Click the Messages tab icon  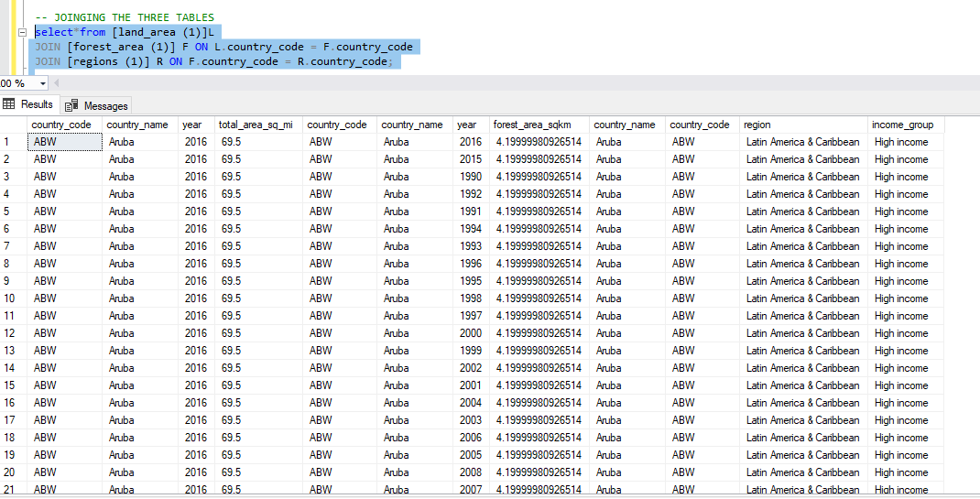click(x=71, y=105)
